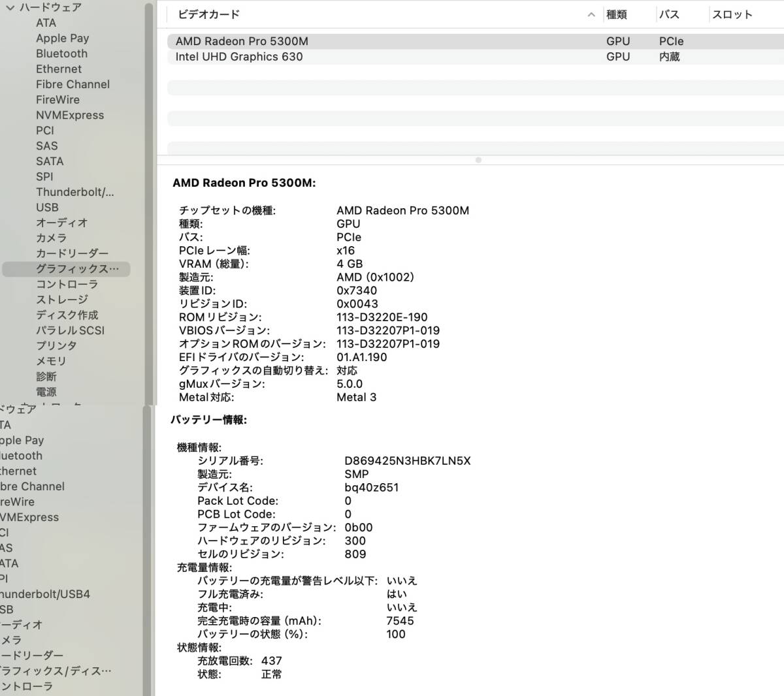
Task: Select the Intel UHD Graphics 630 row
Action: tap(476, 57)
